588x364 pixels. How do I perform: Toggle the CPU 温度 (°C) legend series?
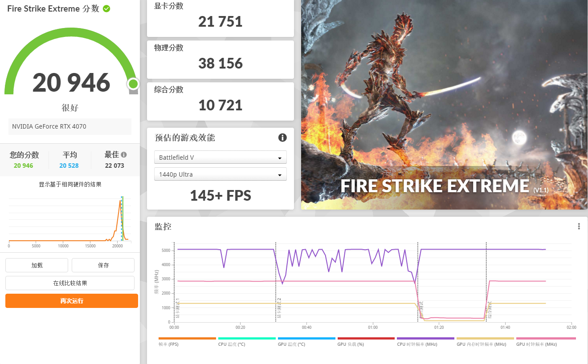tap(247, 341)
